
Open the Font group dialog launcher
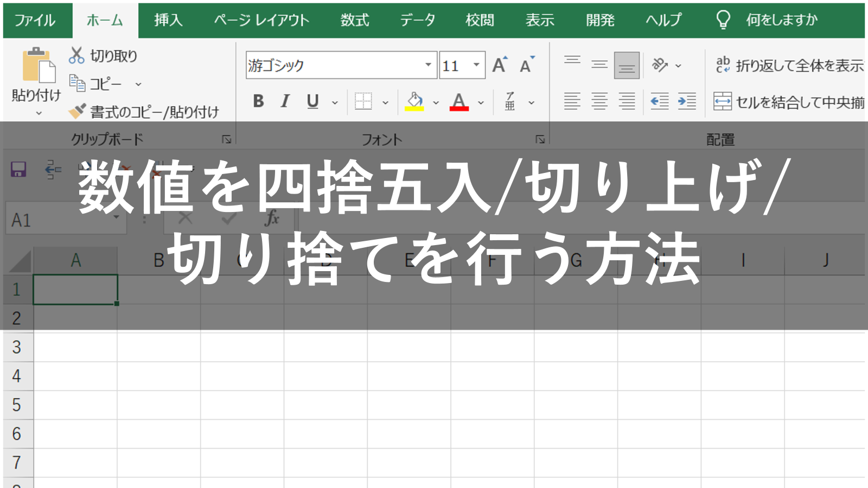point(540,139)
